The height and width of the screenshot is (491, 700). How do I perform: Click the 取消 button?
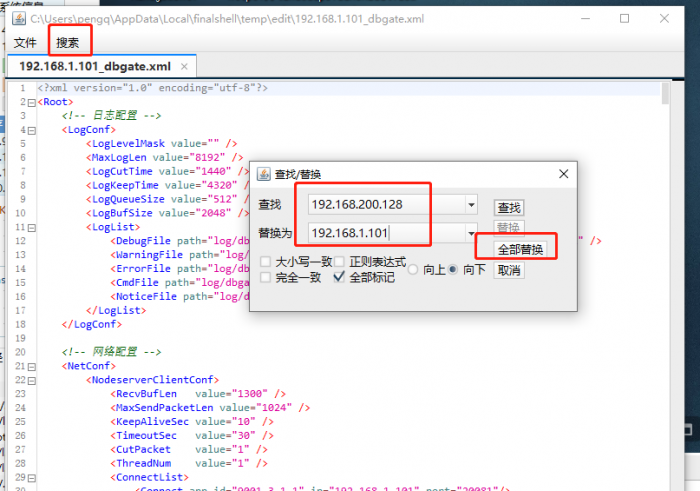point(509,270)
